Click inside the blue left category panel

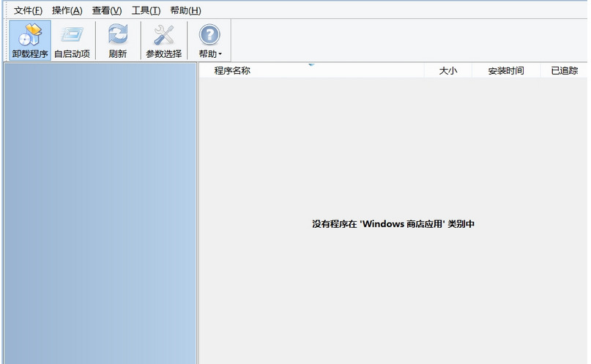100,213
